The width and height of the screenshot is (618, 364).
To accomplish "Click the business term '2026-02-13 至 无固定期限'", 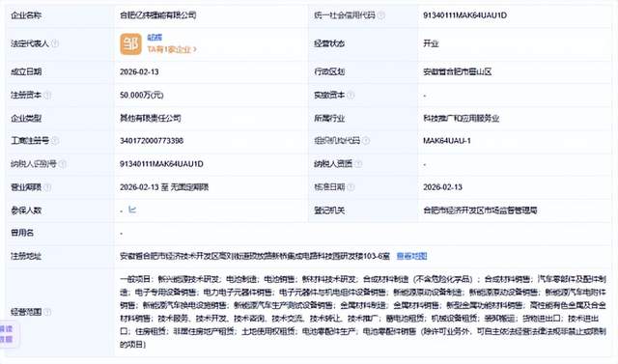I will (164, 187).
